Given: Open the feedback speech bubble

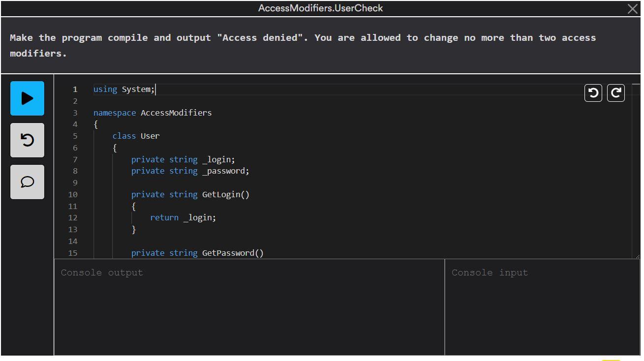Looking at the screenshot, I should pyautogui.click(x=27, y=182).
